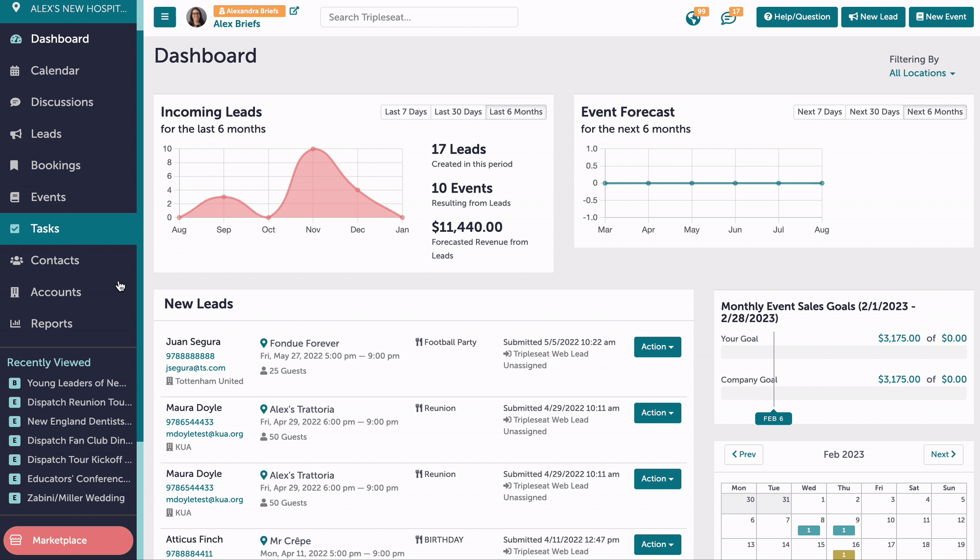Navigate to the Leads menu item
Screen dimensions: 980x560
click(69, 134)
